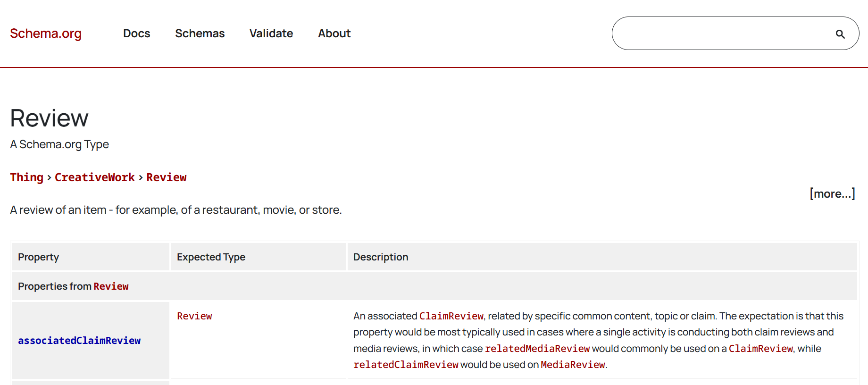This screenshot has height=385, width=868.
Task: Focus the search text field in header
Action: pyautogui.click(x=722, y=33)
